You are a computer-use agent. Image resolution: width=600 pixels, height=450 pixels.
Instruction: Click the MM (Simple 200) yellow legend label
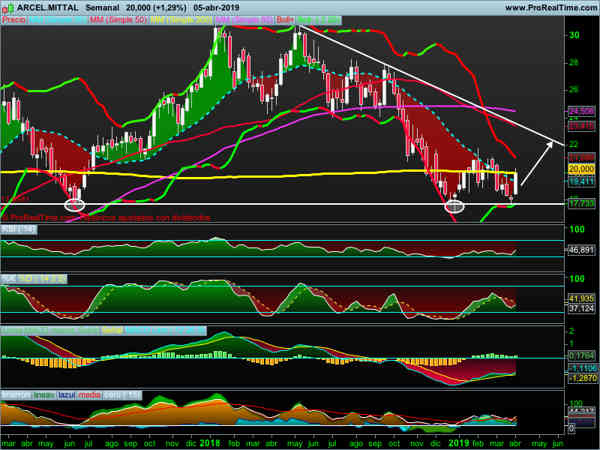pos(181,20)
